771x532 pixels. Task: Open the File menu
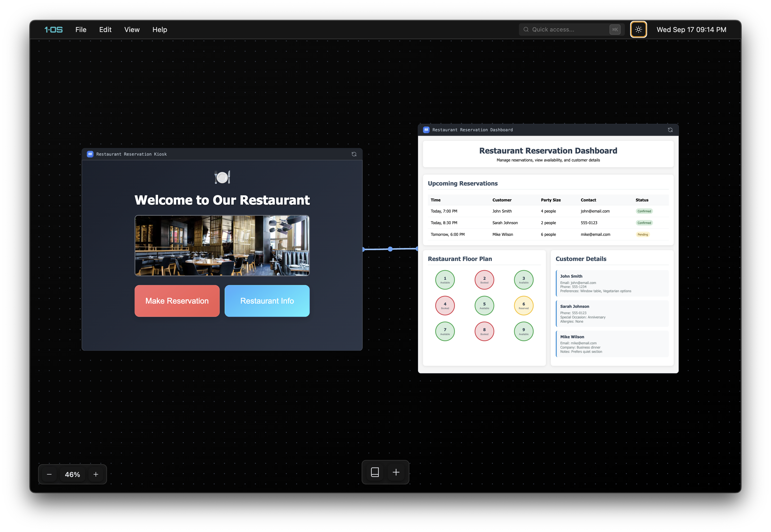81,30
